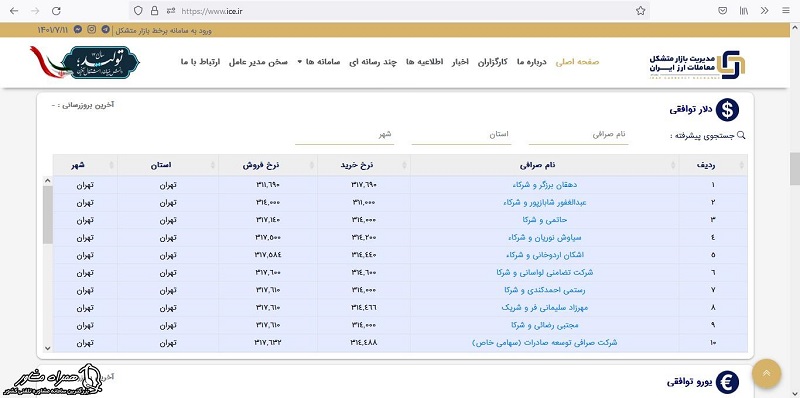Click the advanced search magnifier icon
800x398 pixels.
741,136
